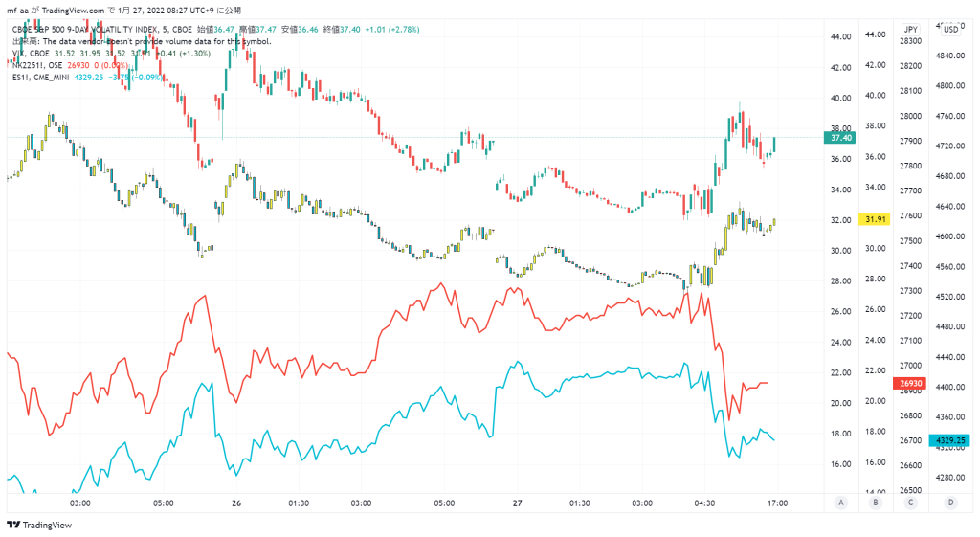
Task: Click the 17:00 time axis label
Action: tap(777, 503)
